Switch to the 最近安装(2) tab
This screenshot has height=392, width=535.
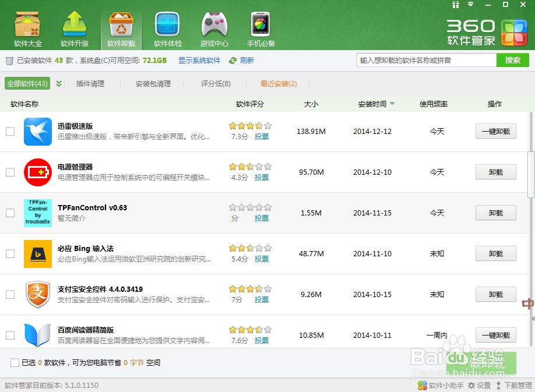pyautogui.click(x=278, y=83)
